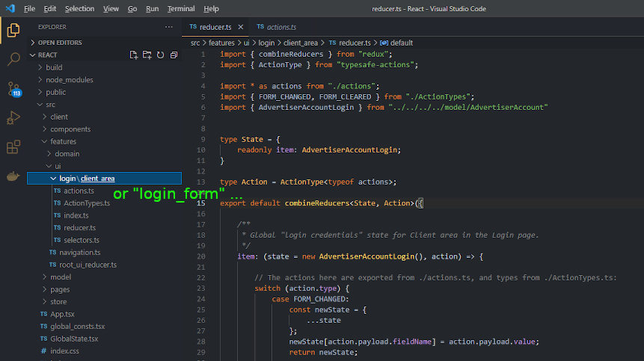644x361 pixels.
Task: Open the Run and Debug view
Action: pos(13,118)
